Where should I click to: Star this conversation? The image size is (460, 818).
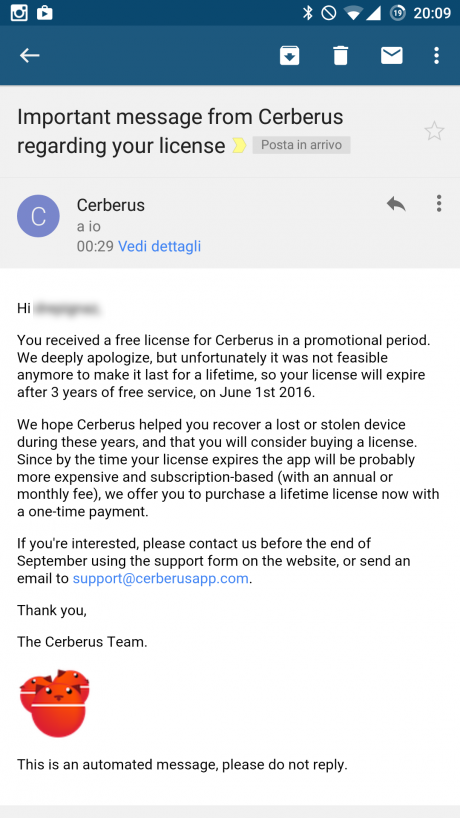pyautogui.click(x=434, y=131)
